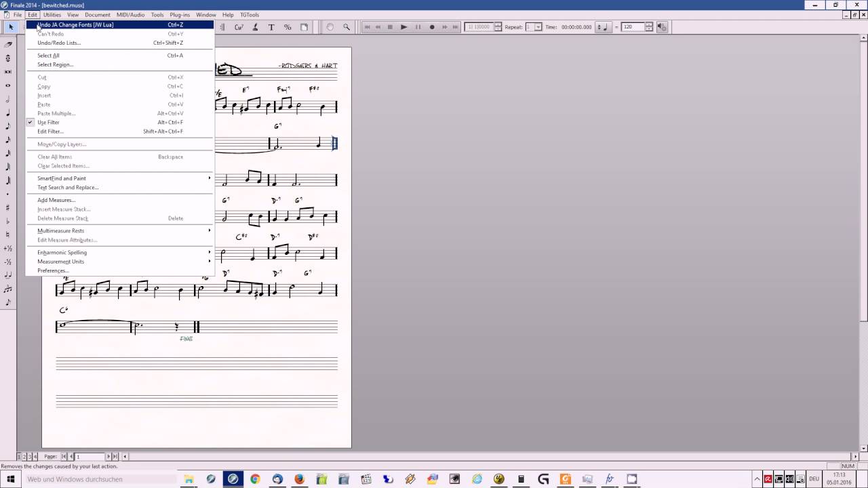Viewport: 868px width, 488px height.
Task: Go to first page arrow
Action: (64, 457)
